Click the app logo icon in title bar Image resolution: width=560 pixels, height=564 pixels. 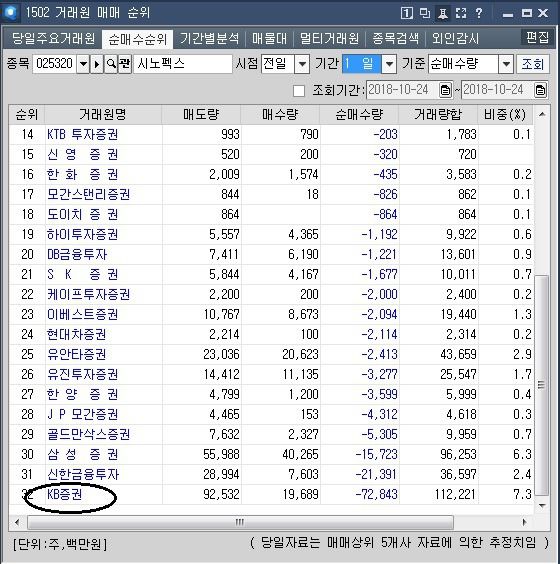point(10,13)
